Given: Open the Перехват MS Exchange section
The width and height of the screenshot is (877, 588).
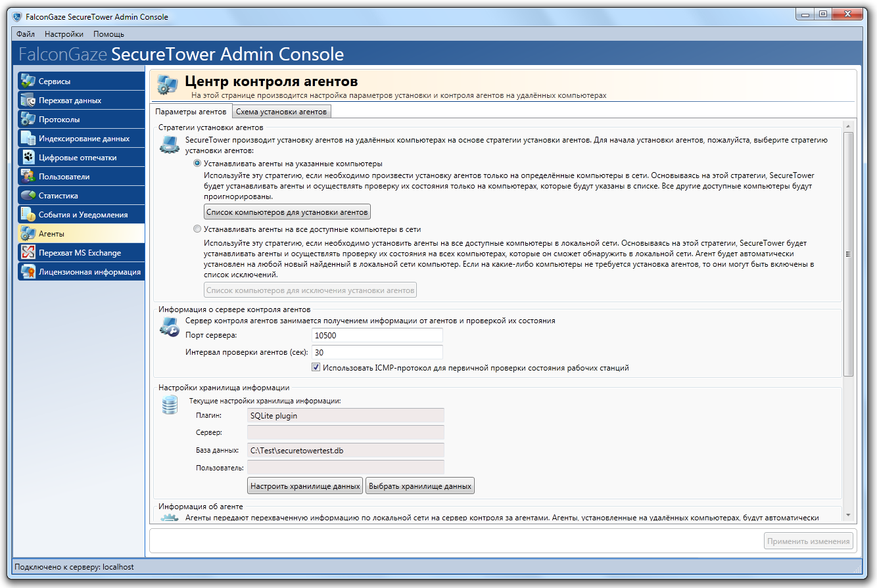Looking at the screenshot, I should [x=82, y=253].
